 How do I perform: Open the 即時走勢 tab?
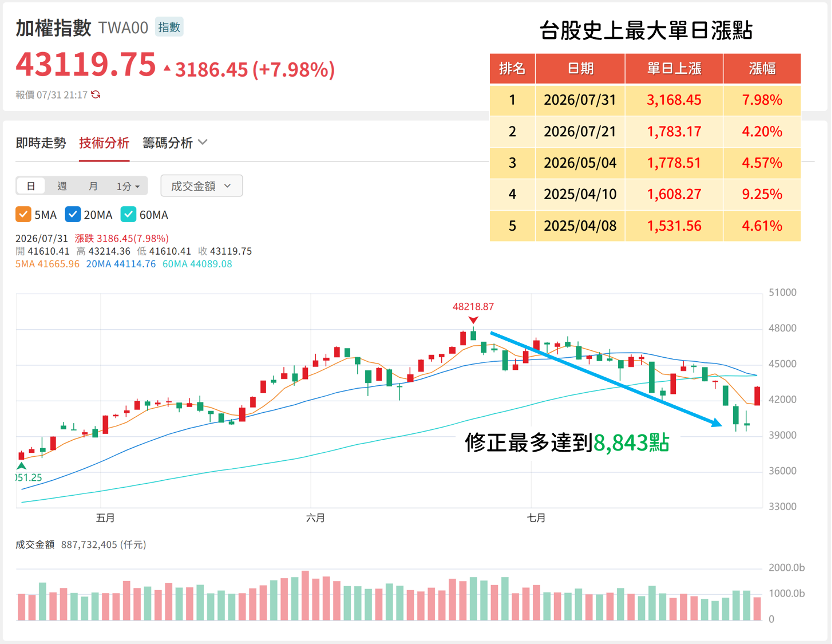click(x=41, y=143)
